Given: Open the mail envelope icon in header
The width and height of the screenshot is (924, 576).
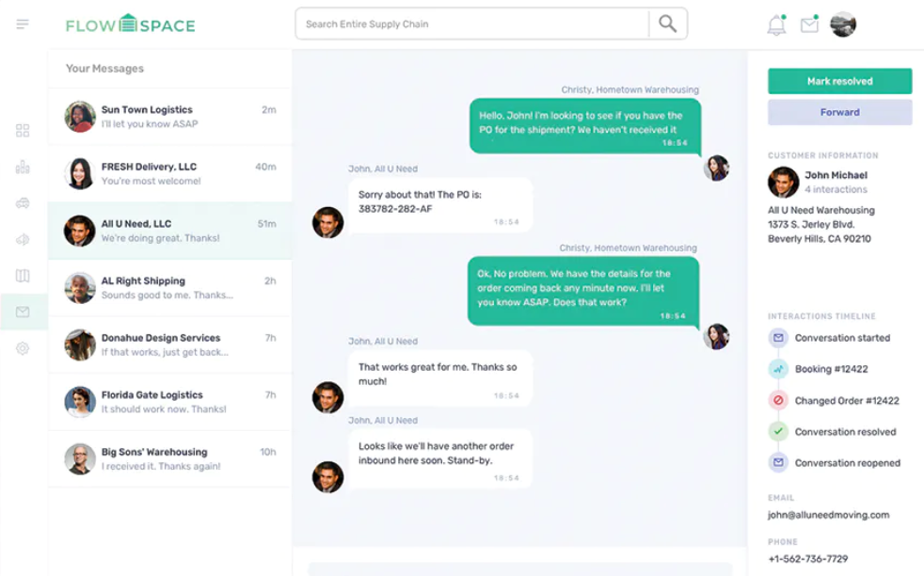Looking at the screenshot, I should (809, 25).
